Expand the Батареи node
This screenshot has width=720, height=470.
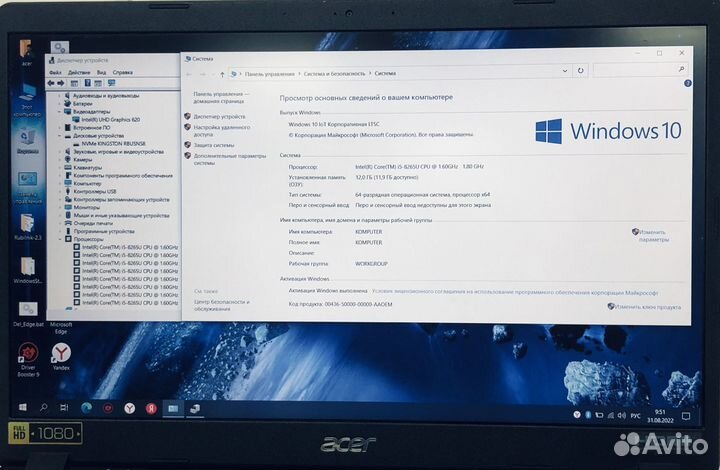pyautogui.click(x=59, y=104)
